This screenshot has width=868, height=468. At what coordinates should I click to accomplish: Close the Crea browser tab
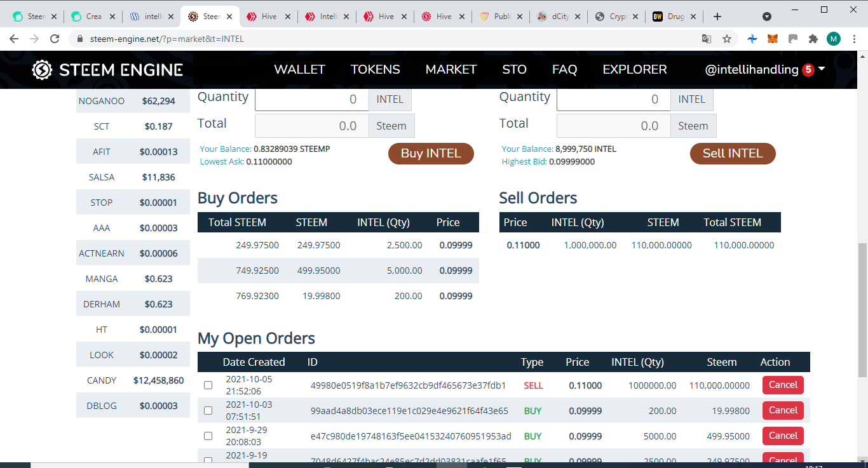(x=112, y=17)
